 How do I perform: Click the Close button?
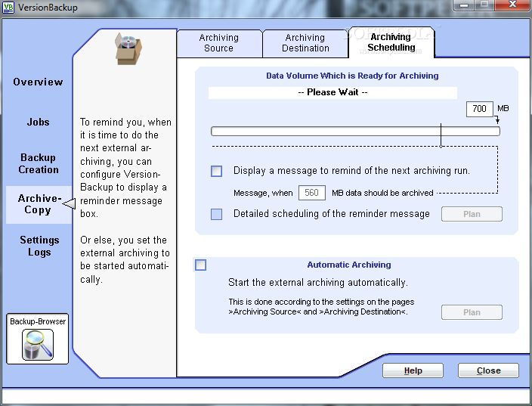(x=488, y=370)
